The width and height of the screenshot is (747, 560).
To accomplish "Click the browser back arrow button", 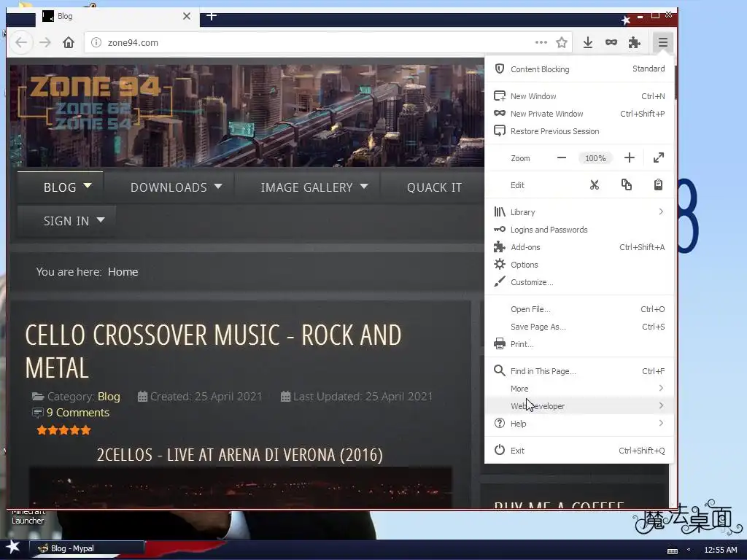I will click(21, 42).
